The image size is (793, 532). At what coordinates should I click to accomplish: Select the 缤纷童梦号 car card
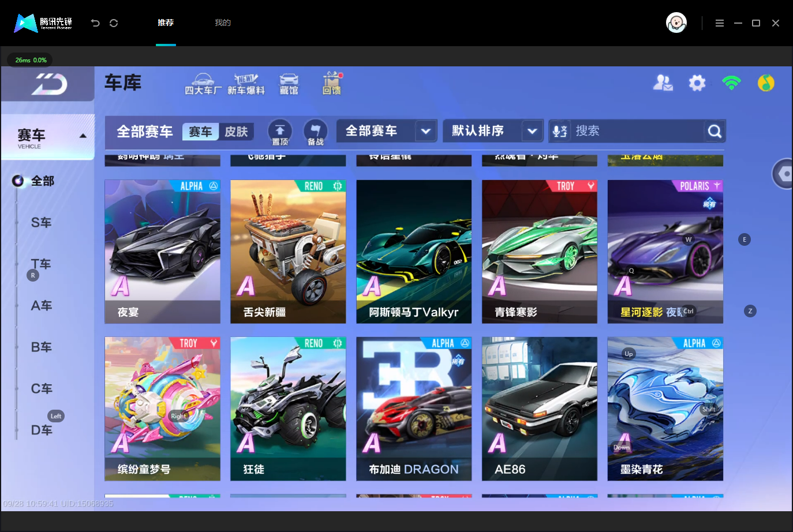[163, 409]
